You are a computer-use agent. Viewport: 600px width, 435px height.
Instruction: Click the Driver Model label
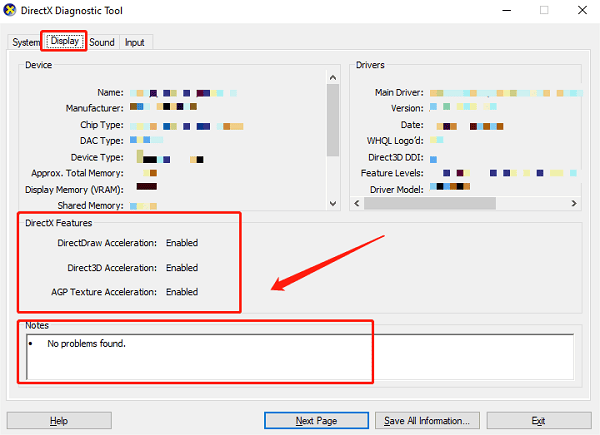pyautogui.click(x=397, y=190)
